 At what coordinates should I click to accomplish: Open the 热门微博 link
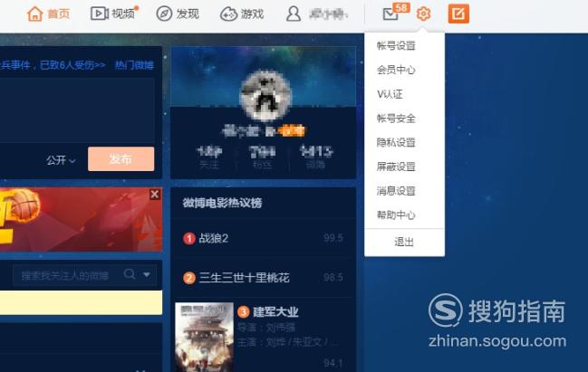[x=134, y=65]
